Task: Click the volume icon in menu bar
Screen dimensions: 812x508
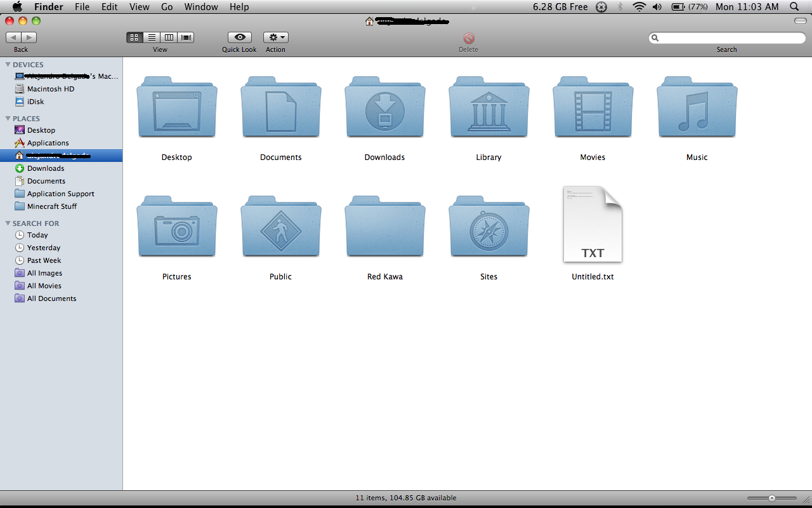Action: (x=657, y=6)
